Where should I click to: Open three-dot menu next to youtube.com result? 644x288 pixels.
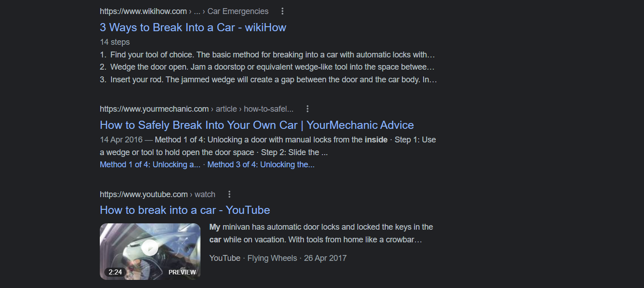[229, 194]
